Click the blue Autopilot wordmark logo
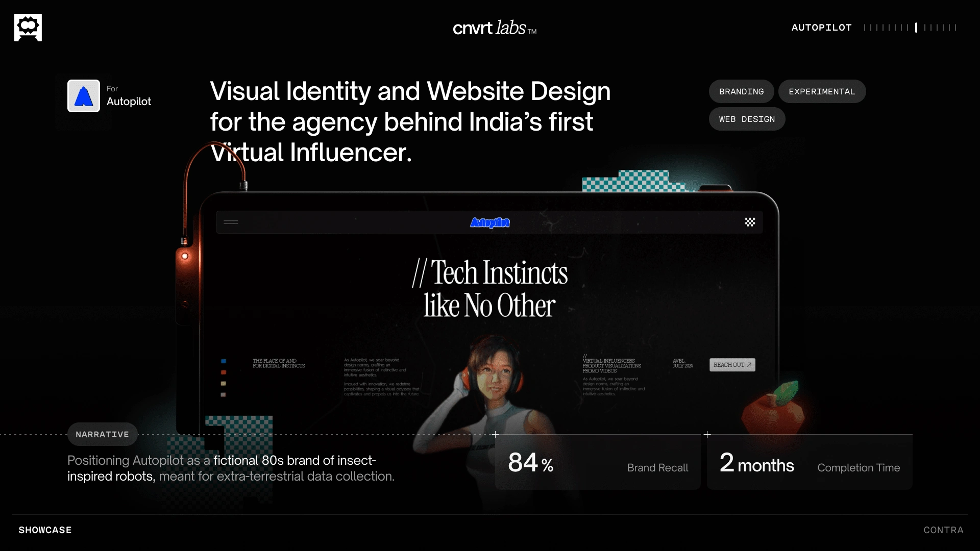980x551 pixels. tap(489, 222)
